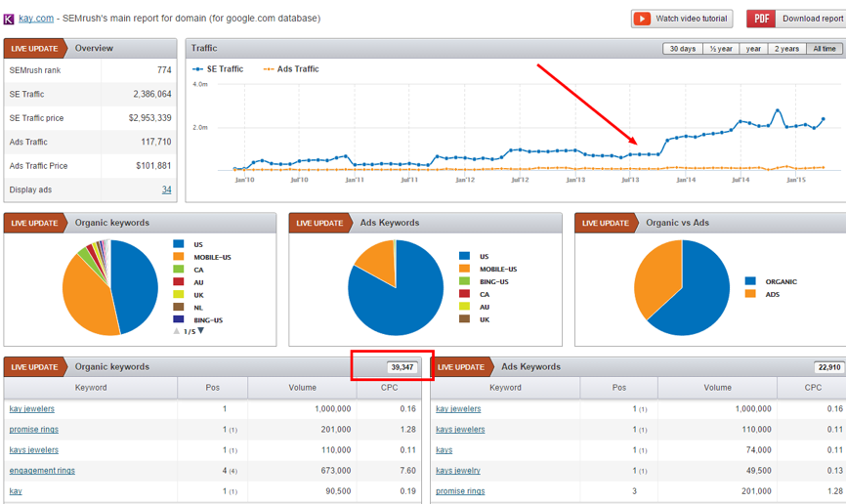
Task: Open ads keyword kays jewelry
Action: (x=458, y=470)
